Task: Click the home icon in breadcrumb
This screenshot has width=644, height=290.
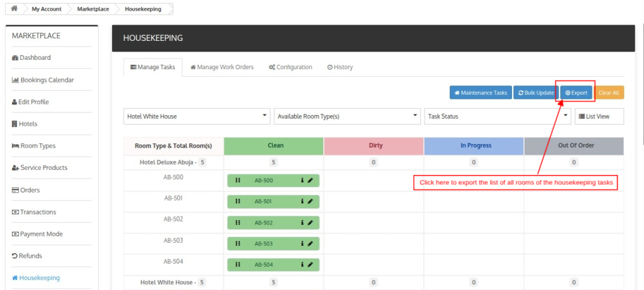Action: 14,9
